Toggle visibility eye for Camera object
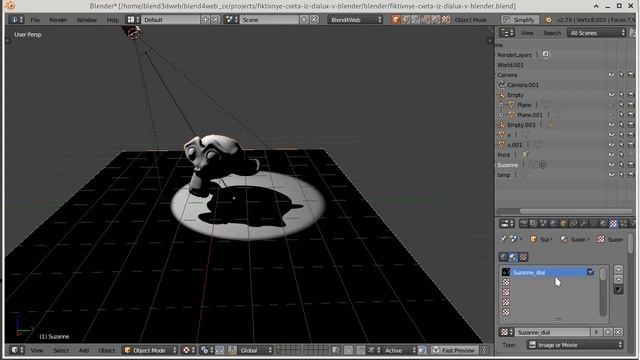The height and width of the screenshot is (360, 640). click(611, 75)
